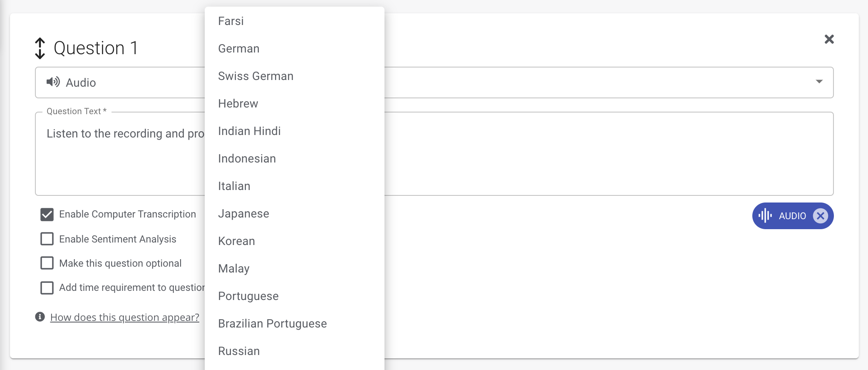
Task: Click the info icon next to the help link
Action: (x=40, y=317)
